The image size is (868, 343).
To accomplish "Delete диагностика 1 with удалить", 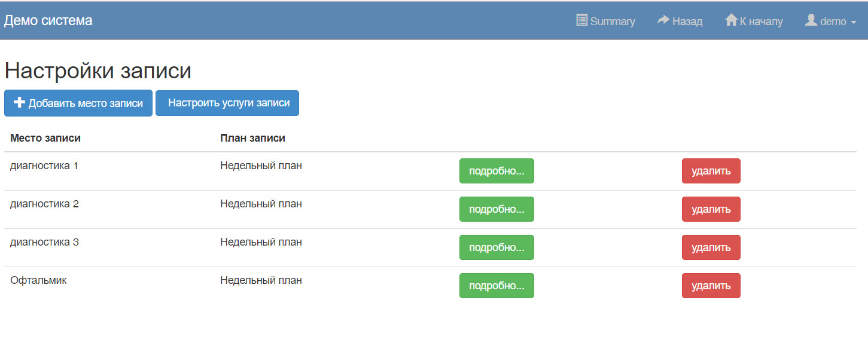I will (711, 171).
